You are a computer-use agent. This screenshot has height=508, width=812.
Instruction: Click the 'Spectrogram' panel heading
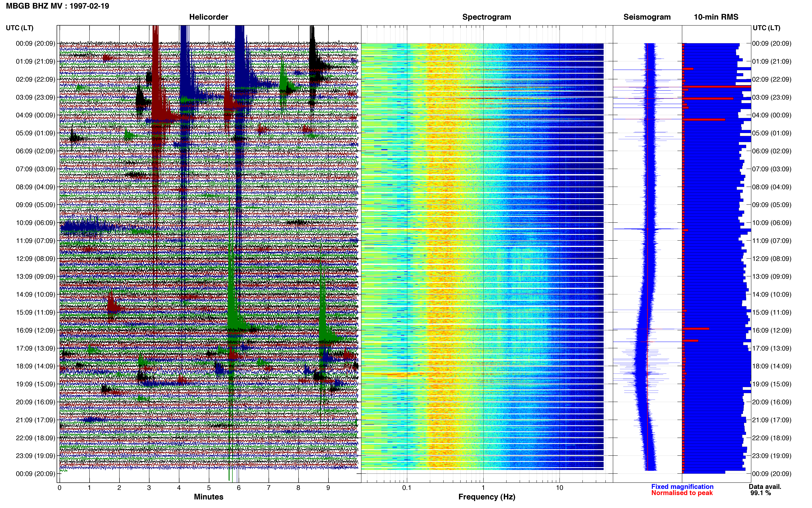487,17
